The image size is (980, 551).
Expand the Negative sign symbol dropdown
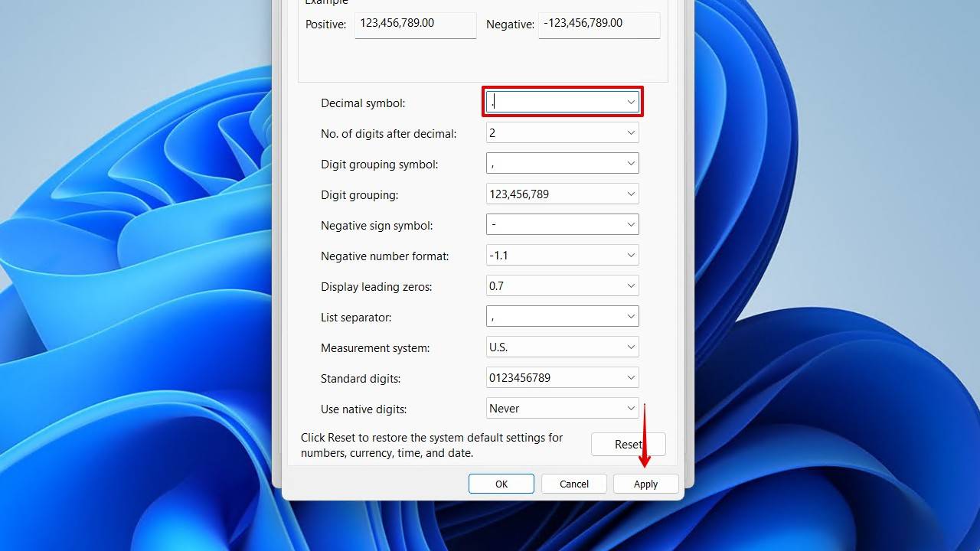631,225
